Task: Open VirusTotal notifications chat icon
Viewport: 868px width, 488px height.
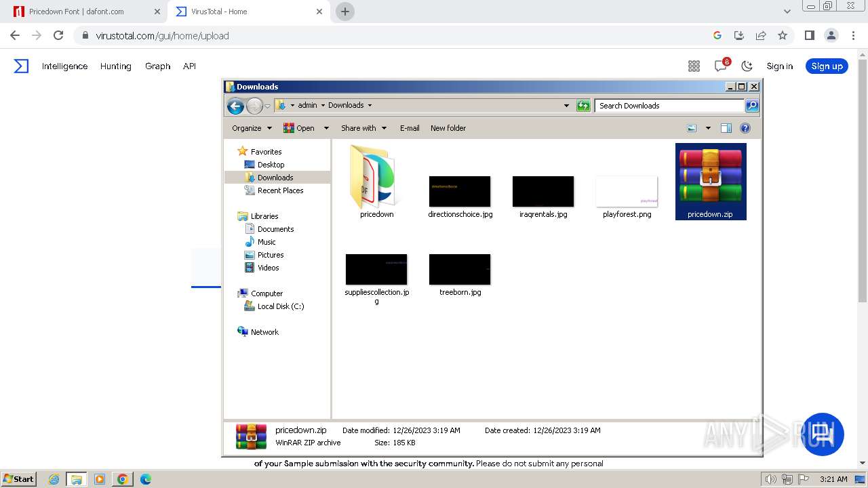Action: pyautogui.click(x=721, y=66)
